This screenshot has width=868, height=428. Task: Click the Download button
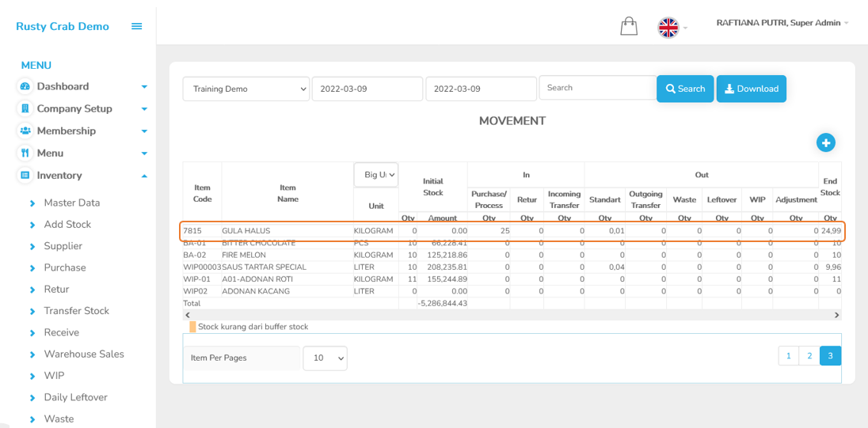751,89
